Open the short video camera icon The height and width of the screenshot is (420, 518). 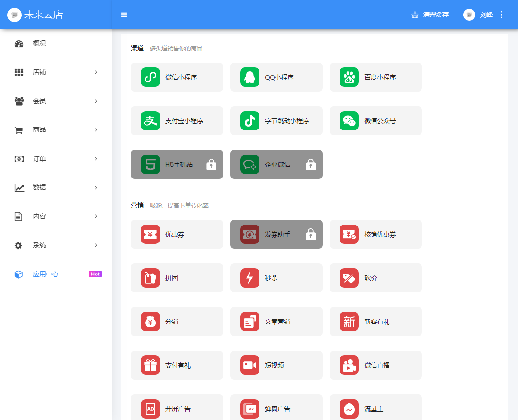[250, 365]
